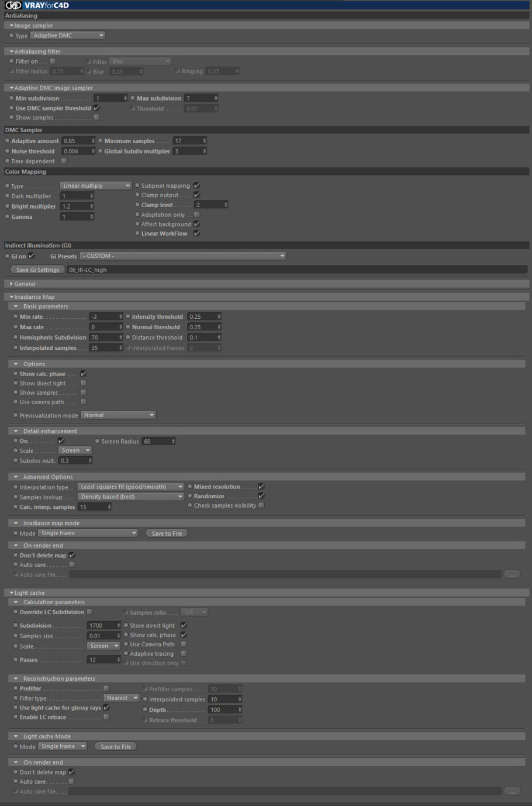Click browse button for Light cache Auto save file

512,791
